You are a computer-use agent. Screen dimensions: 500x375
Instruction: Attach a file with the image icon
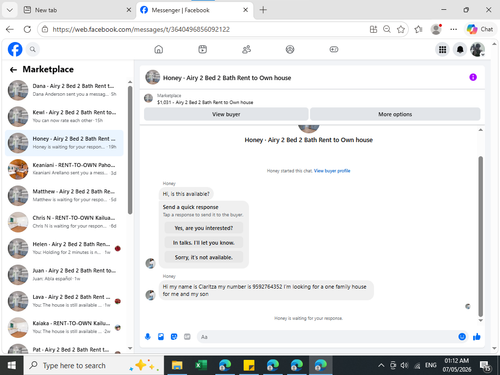click(x=161, y=337)
